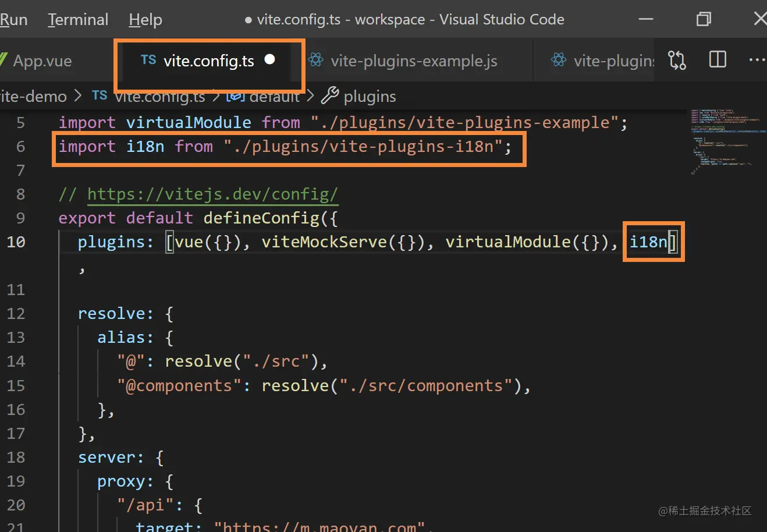The height and width of the screenshot is (532, 767).
Task: Click the vue({}) call in plugins
Action: click(x=208, y=242)
